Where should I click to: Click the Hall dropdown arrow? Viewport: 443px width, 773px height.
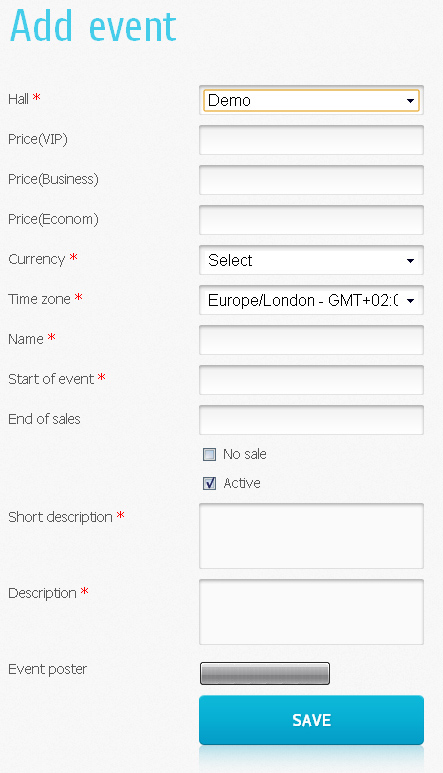(410, 101)
